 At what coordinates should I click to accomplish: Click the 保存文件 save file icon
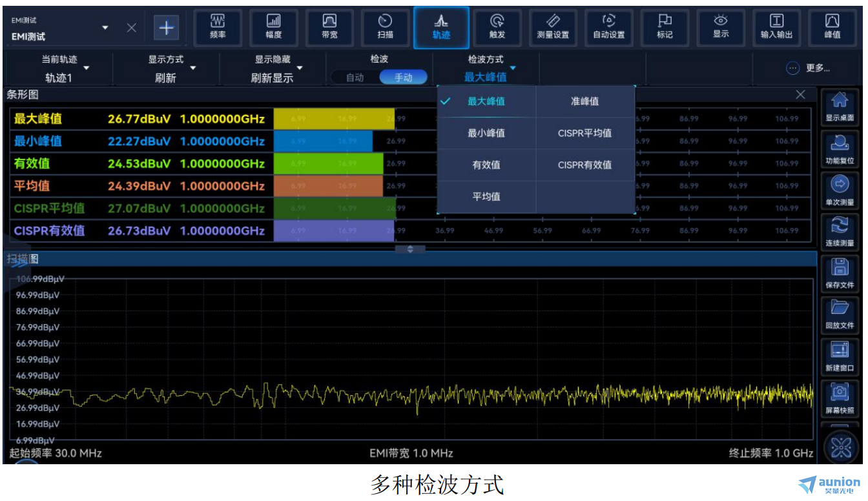[x=840, y=272]
